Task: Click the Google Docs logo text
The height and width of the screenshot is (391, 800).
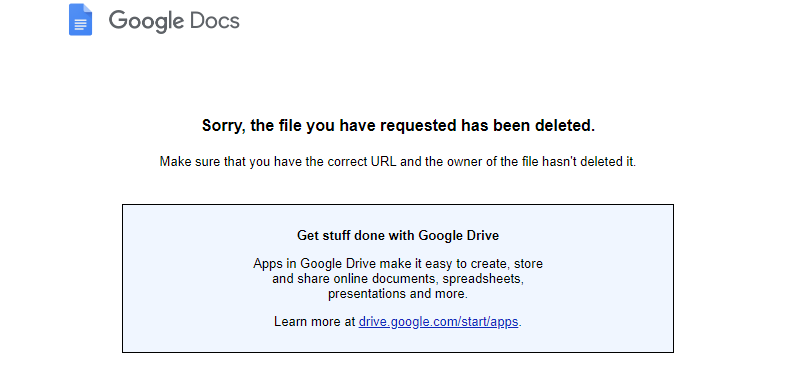Action: [x=174, y=21]
